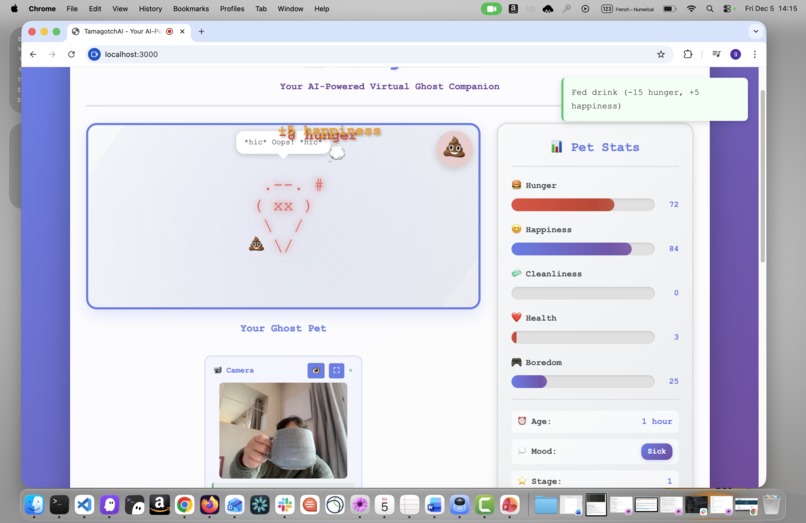Click the Hunger progress bar
This screenshot has height=523, width=806.
tap(582, 205)
